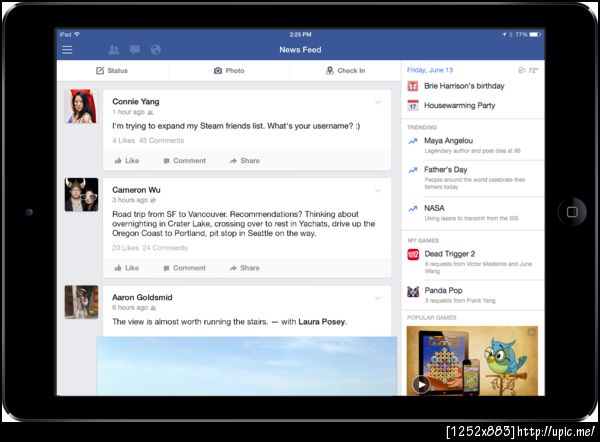Image resolution: width=600 pixels, height=442 pixels.
Task: Select the Friday, June 13 date heading
Action: 430,70
